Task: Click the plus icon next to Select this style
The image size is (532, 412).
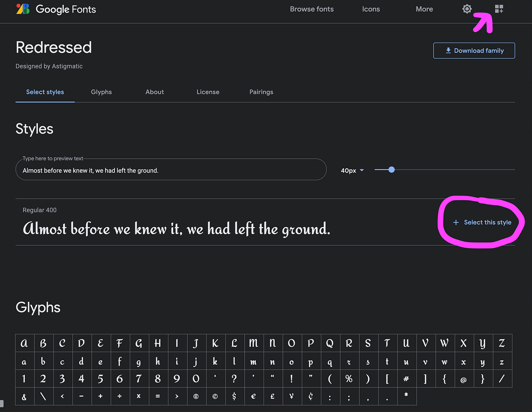Action: (x=456, y=223)
